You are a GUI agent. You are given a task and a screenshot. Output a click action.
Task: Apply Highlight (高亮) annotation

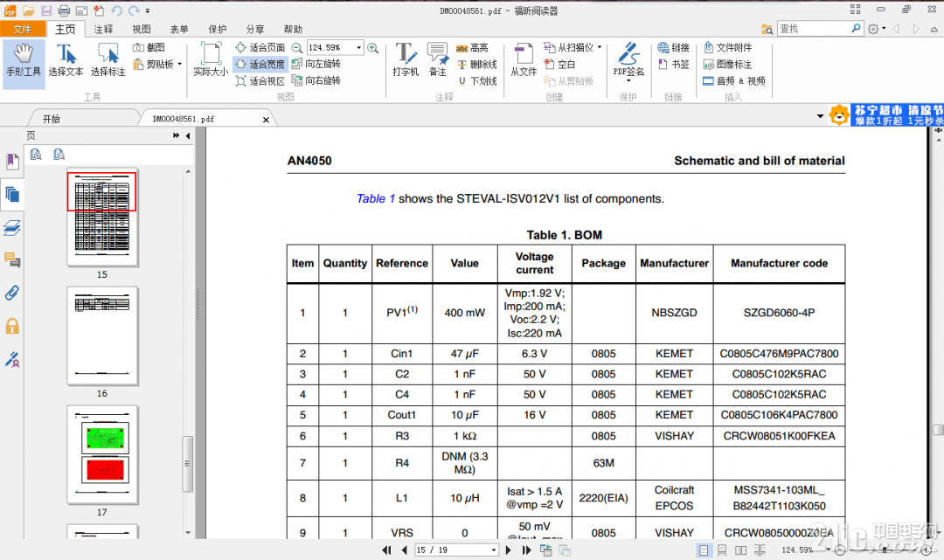click(x=472, y=47)
